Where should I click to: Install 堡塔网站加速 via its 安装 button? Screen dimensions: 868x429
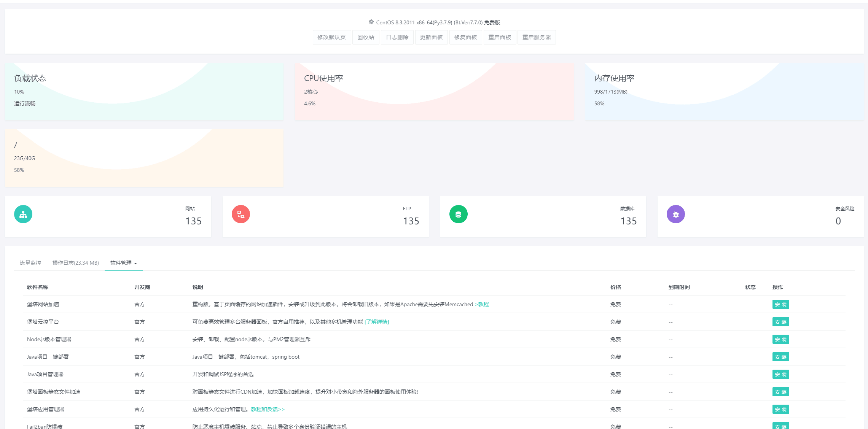[781, 304]
